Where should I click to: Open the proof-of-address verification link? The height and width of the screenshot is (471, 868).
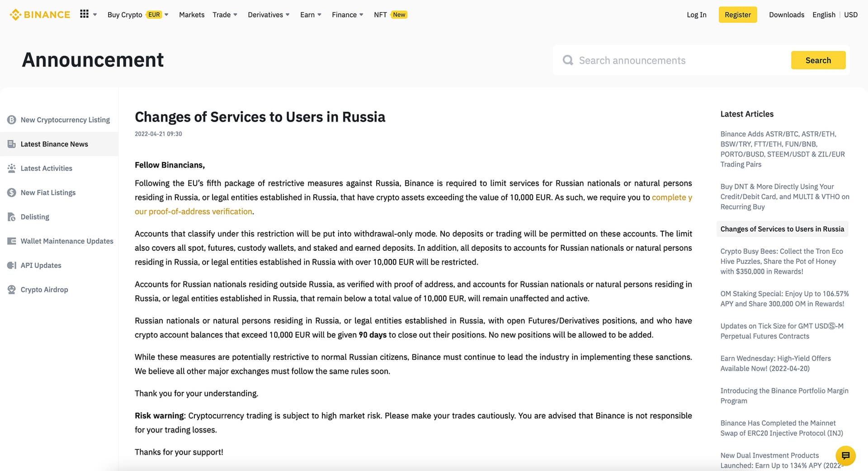pyautogui.click(x=193, y=211)
